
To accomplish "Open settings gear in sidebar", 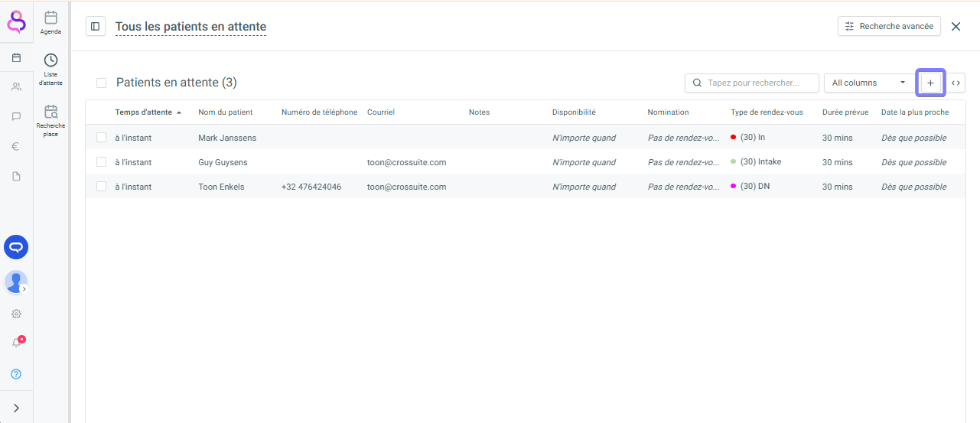I will coord(16,314).
